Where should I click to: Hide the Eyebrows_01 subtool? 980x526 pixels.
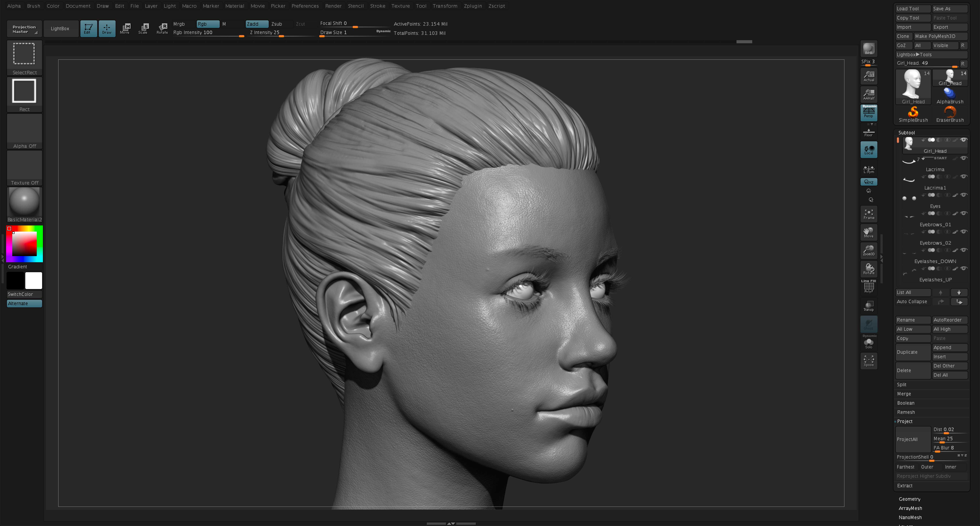964,213
